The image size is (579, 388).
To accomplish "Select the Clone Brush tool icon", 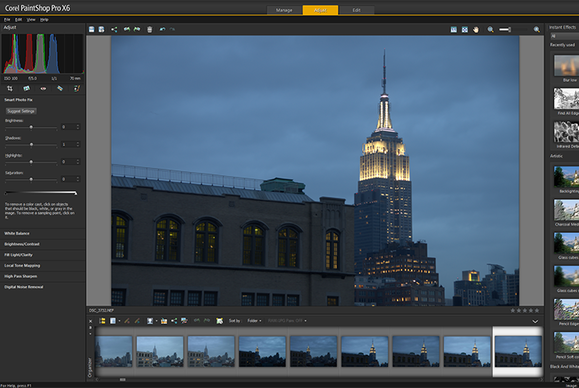I will 76,88.
